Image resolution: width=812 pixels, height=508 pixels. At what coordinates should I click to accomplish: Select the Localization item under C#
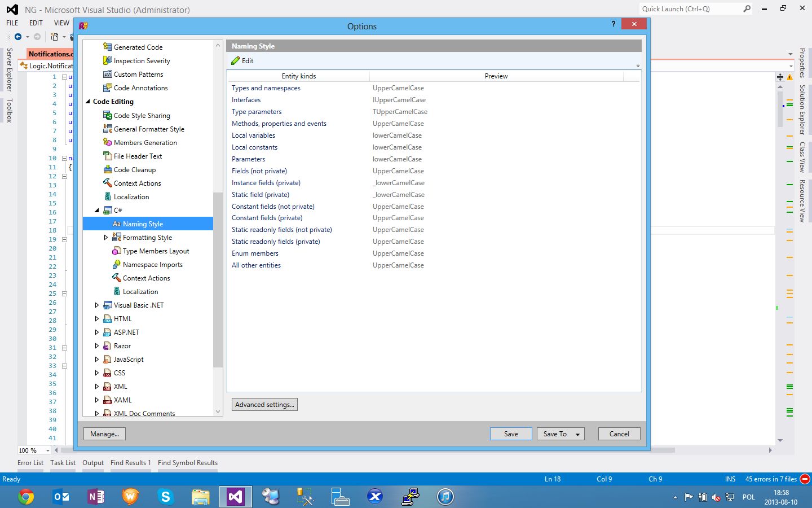pos(140,292)
